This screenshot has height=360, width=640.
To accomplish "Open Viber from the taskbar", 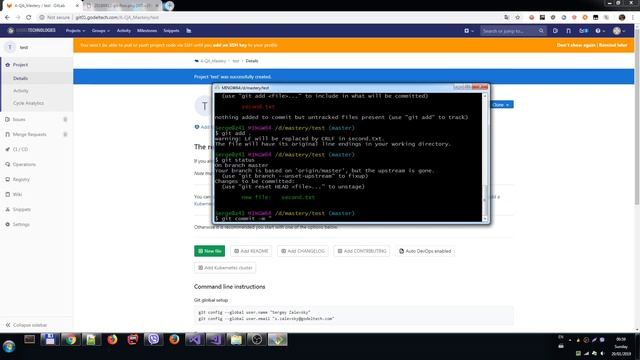I will [x=153, y=340].
